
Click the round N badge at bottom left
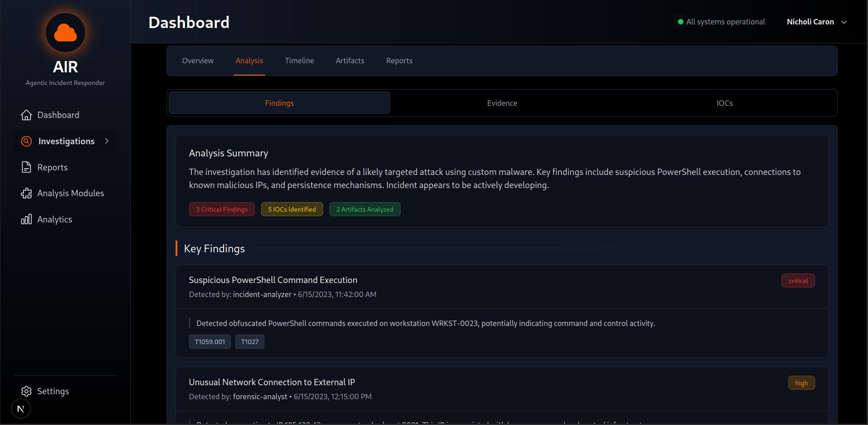tap(21, 409)
